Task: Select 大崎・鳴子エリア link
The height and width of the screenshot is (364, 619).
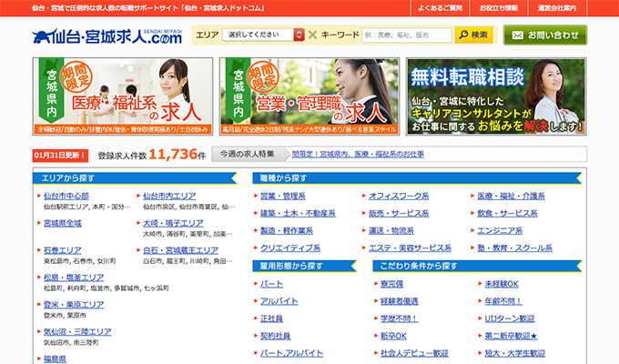Action: (x=173, y=223)
